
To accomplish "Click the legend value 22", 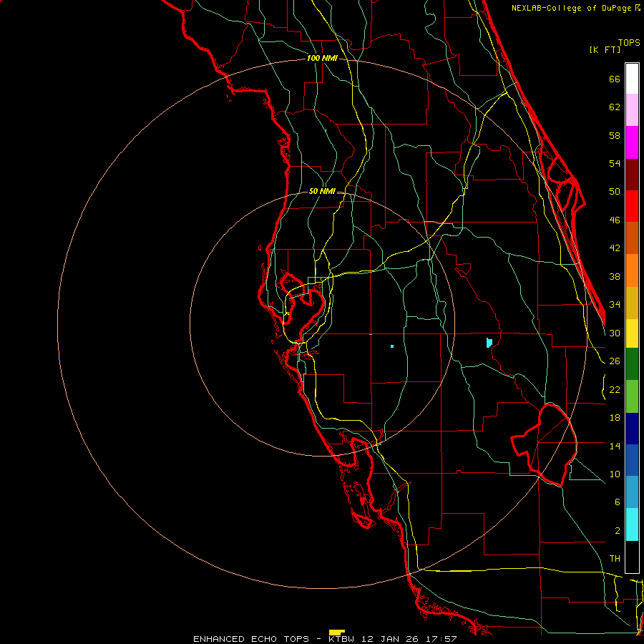I will (x=615, y=389).
